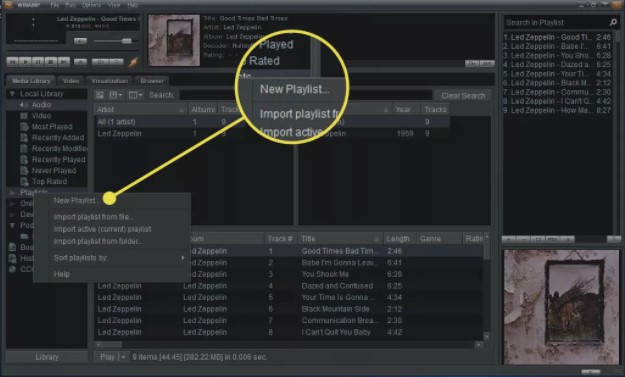Switch to the Video tab
Viewport: 625px width, 377px height.
pos(71,81)
